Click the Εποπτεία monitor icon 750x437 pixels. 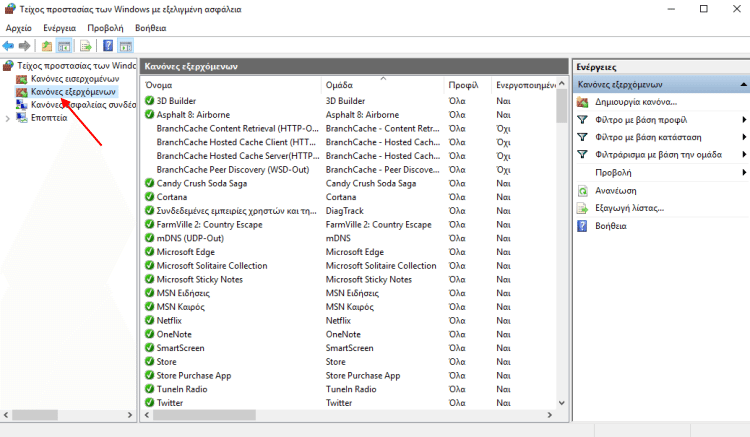point(22,118)
